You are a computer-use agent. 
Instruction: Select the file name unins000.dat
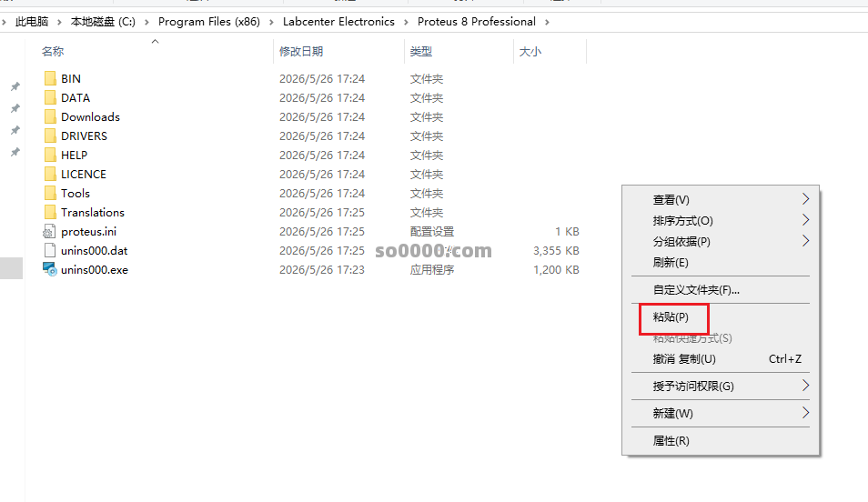click(94, 251)
